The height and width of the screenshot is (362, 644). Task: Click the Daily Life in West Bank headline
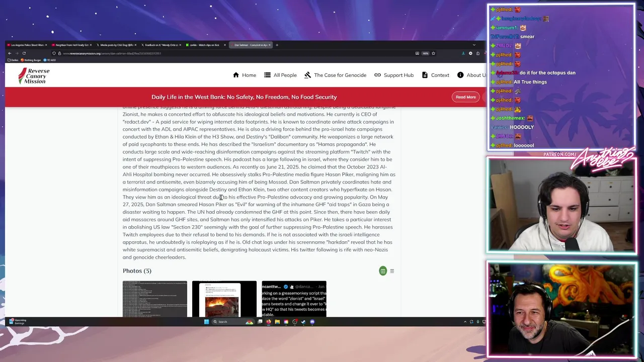coord(244,97)
